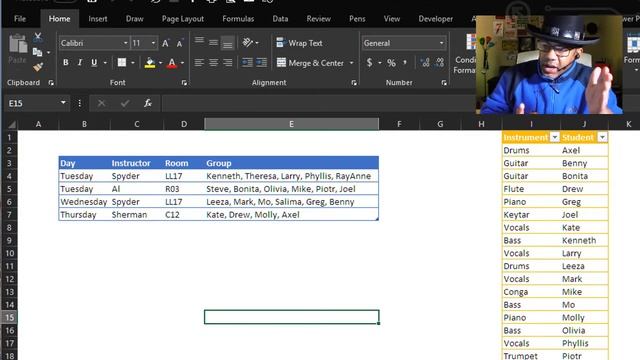Open Font settings dialog launcher
This screenshot has width=640, height=360.
(184, 83)
